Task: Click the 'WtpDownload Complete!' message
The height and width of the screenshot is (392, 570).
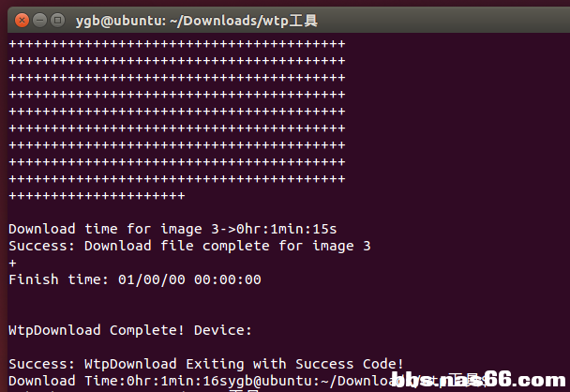Action: tap(97, 330)
